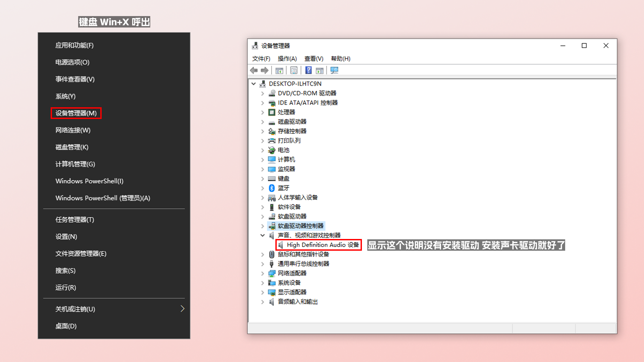Viewport: 644px width, 362px height.
Task: Click the display adapter icon
Action: click(x=272, y=292)
